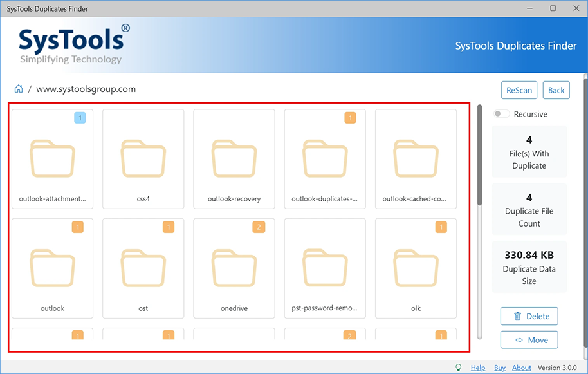Select the olk folder label
This screenshot has width=588, height=374.
(x=416, y=308)
